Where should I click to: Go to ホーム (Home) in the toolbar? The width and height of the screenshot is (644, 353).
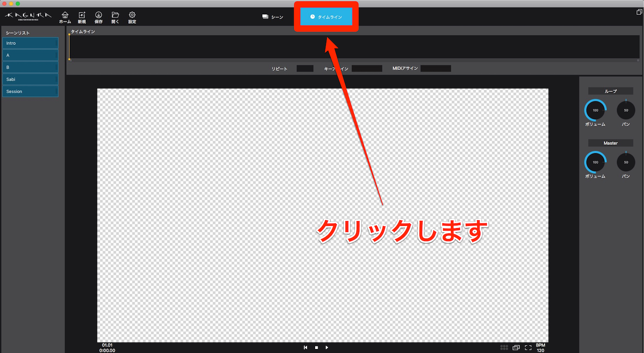[65, 17]
